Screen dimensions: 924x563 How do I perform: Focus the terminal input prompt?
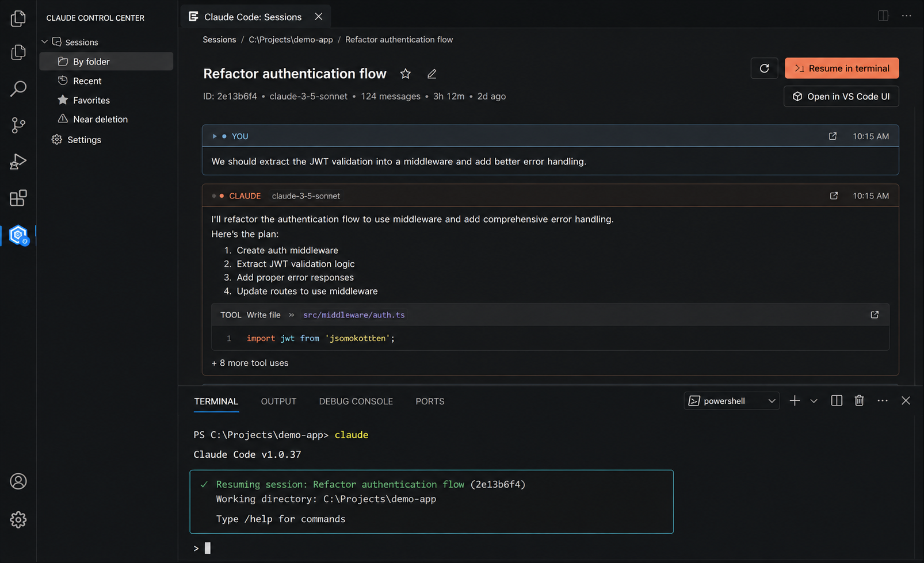point(208,548)
